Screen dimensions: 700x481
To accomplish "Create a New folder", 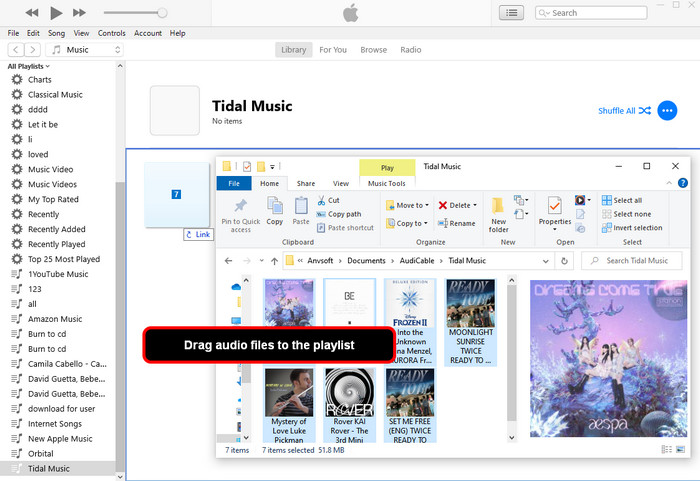I will tap(498, 215).
